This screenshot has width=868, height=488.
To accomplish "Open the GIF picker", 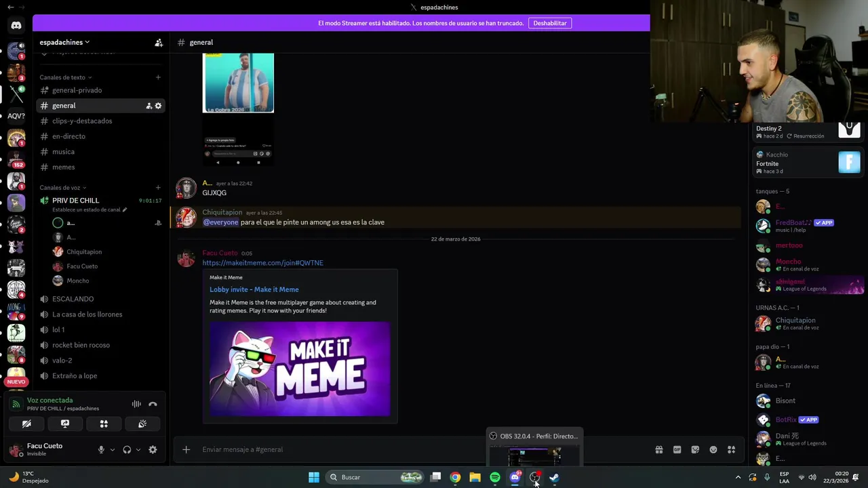I will pyautogui.click(x=677, y=449).
